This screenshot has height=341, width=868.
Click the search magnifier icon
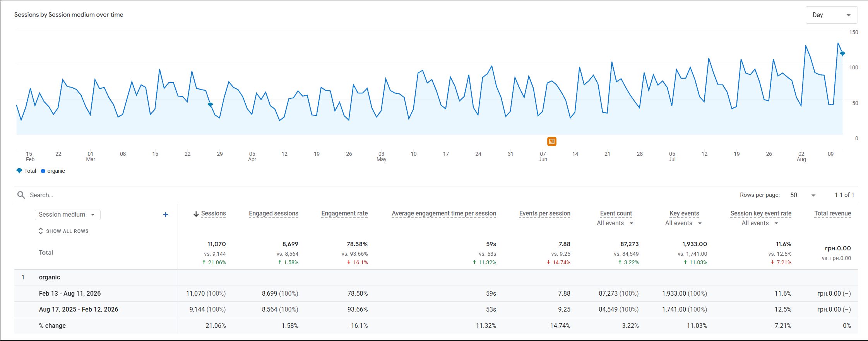point(21,195)
